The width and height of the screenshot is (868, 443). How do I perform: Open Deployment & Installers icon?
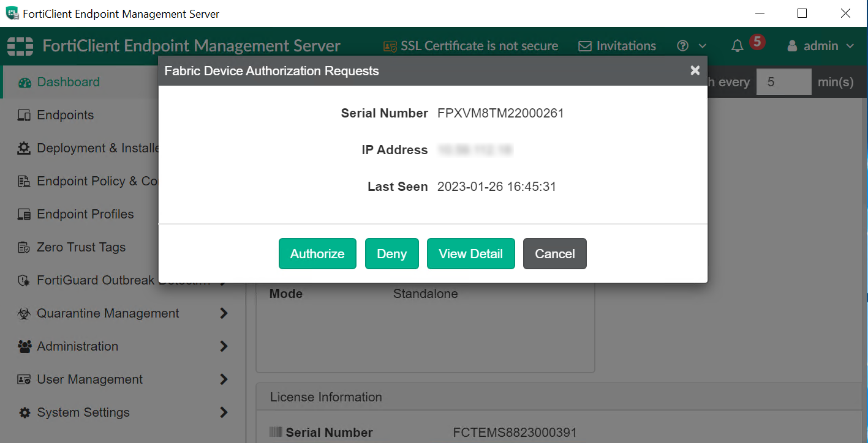(24, 147)
